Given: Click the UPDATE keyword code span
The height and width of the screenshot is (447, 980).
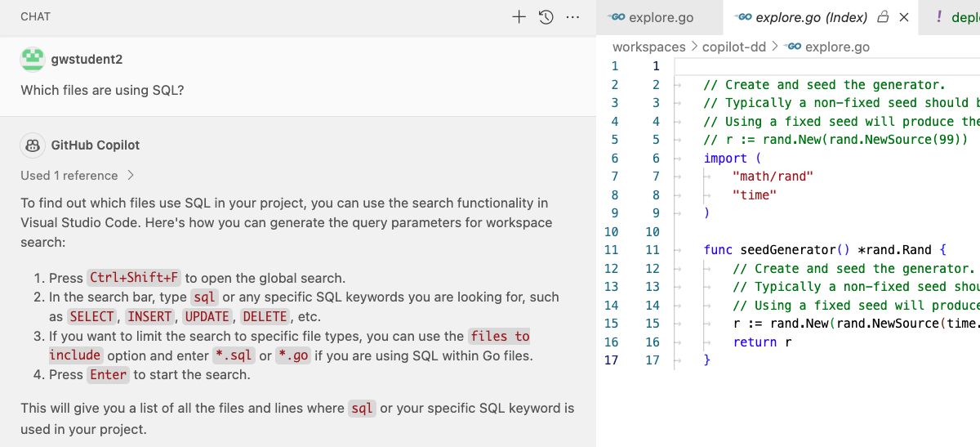Looking at the screenshot, I should (207, 316).
